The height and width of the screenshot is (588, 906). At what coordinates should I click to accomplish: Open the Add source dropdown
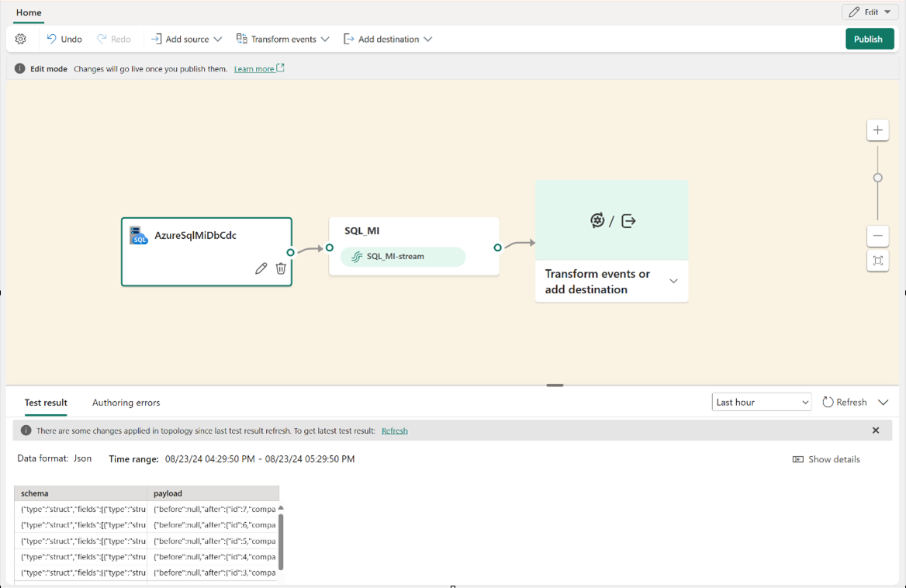185,38
